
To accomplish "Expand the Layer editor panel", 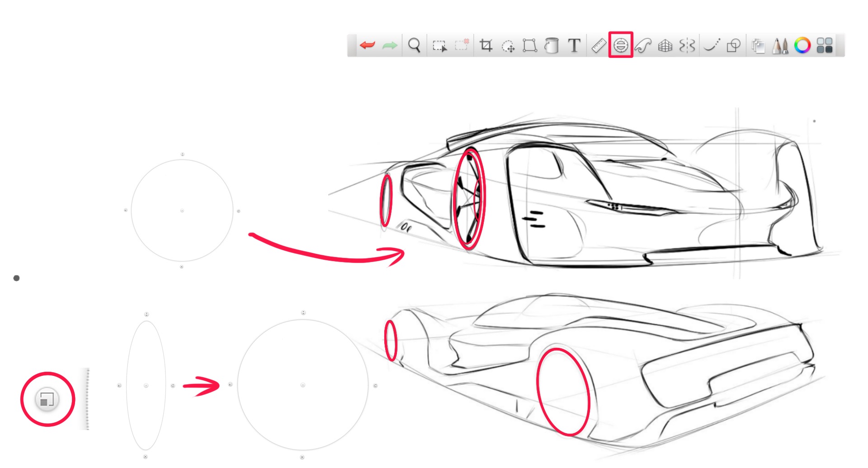I will pos(758,46).
